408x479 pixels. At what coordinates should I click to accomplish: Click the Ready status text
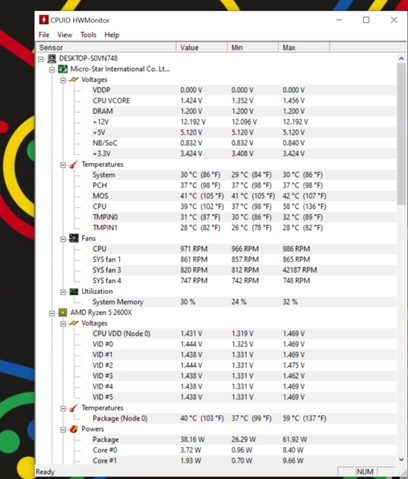point(45,472)
